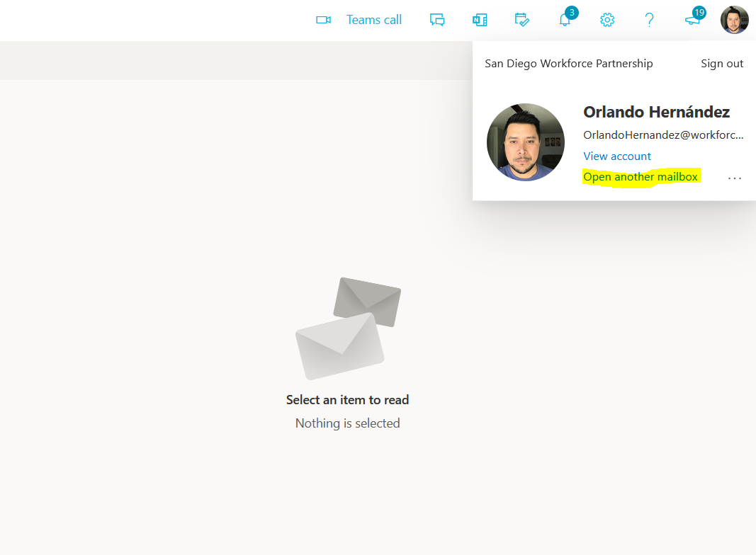Expand the three-dots more options menu
Screen dimensions: 756x555
coord(735,178)
